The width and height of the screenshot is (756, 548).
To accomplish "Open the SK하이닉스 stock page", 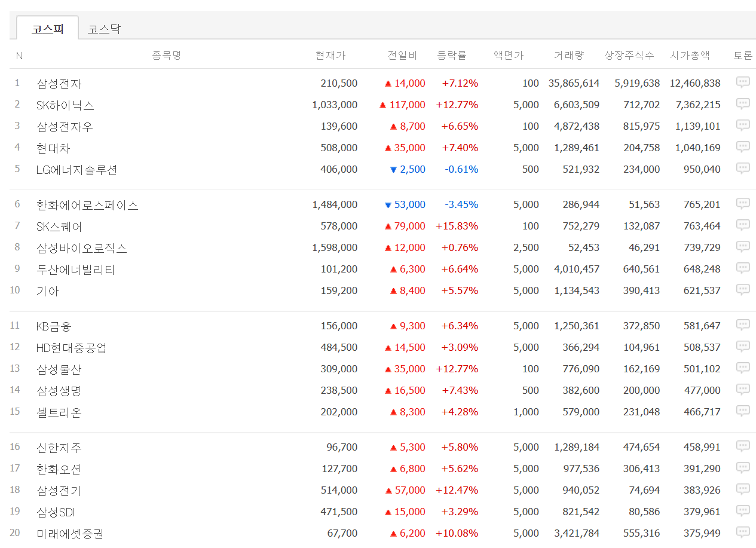I will [65, 105].
